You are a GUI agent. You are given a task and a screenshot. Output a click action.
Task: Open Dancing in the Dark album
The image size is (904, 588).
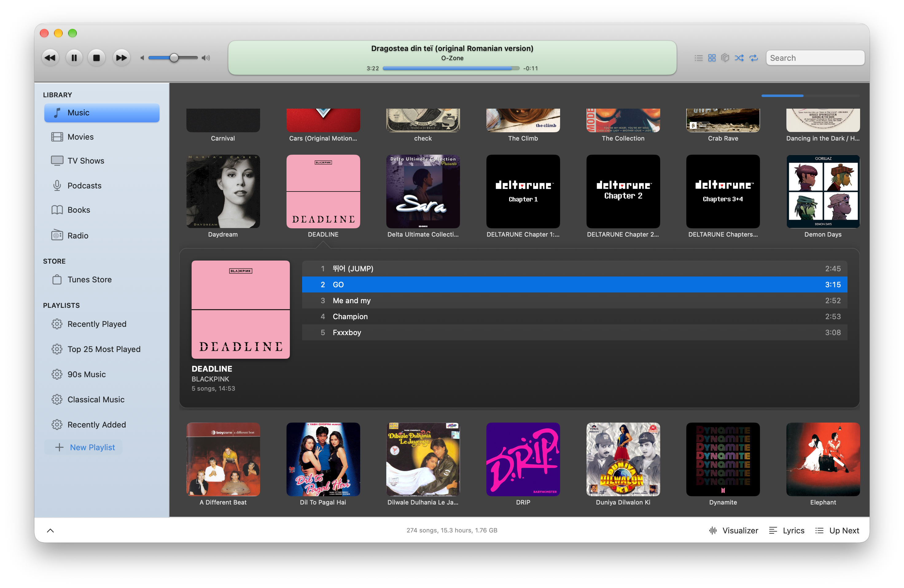coord(823,120)
